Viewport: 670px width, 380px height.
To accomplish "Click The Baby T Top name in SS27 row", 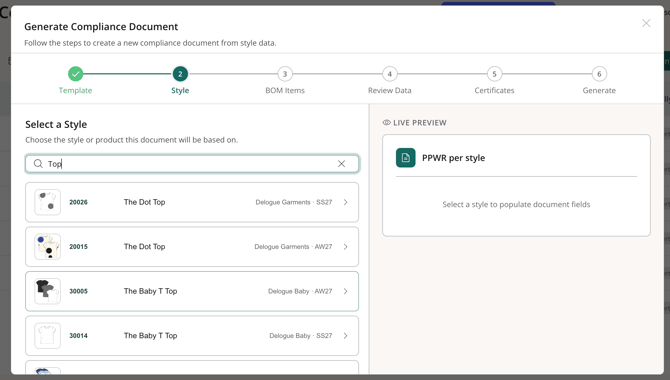I will coord(150,336).
